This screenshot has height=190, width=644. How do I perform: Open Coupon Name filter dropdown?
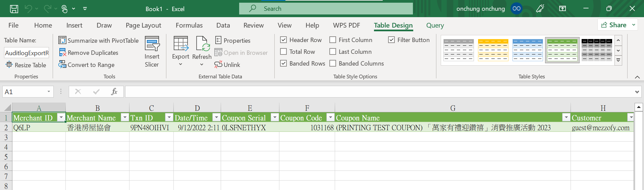pyautogui.click(x=566, y=117)
